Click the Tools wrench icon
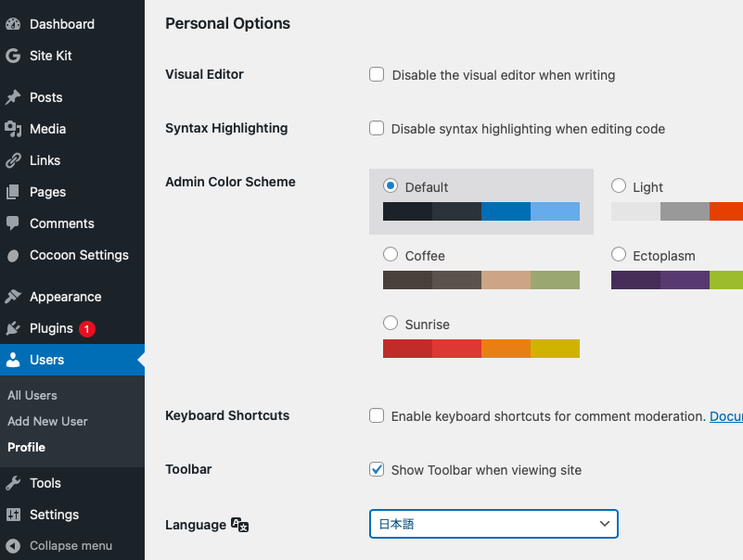Image resolution: width=743 pixels, height=560 pixels. (x=13, y=483)
